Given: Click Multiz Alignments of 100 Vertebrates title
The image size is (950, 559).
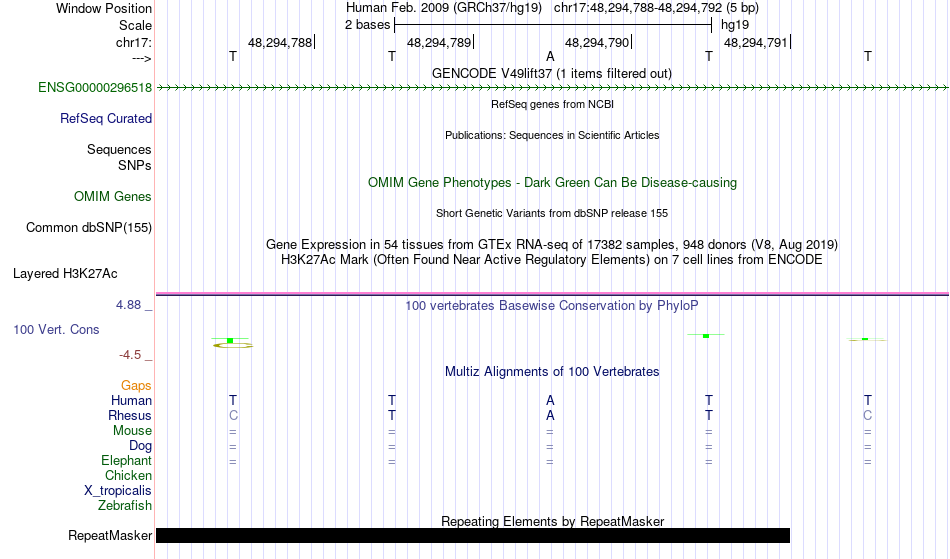Looking at the screenshot, I should point(552,371).
